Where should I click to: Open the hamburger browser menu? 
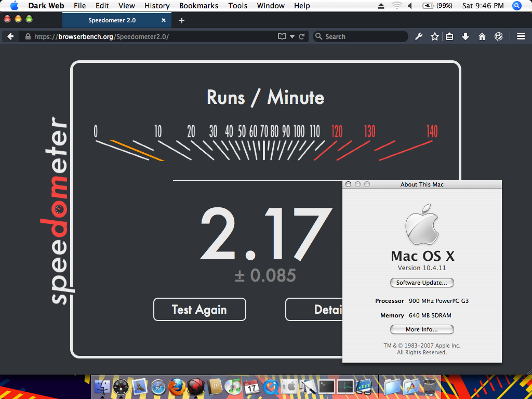click(x=521, y=37)
